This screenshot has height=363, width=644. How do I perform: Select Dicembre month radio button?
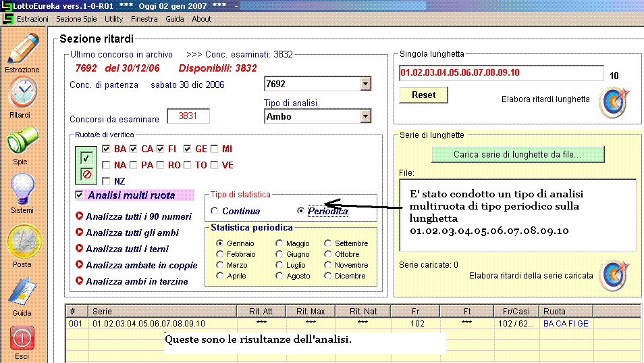coord(328,276)
